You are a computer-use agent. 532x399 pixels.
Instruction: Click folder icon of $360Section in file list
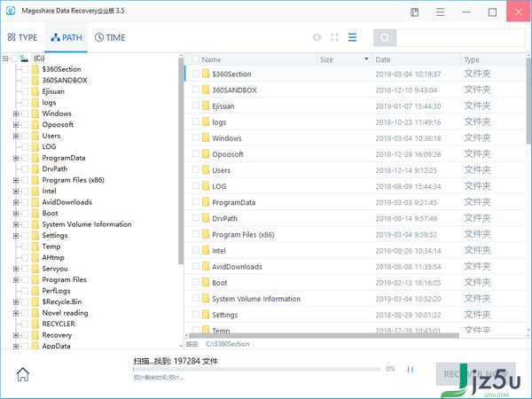(206, 74)
